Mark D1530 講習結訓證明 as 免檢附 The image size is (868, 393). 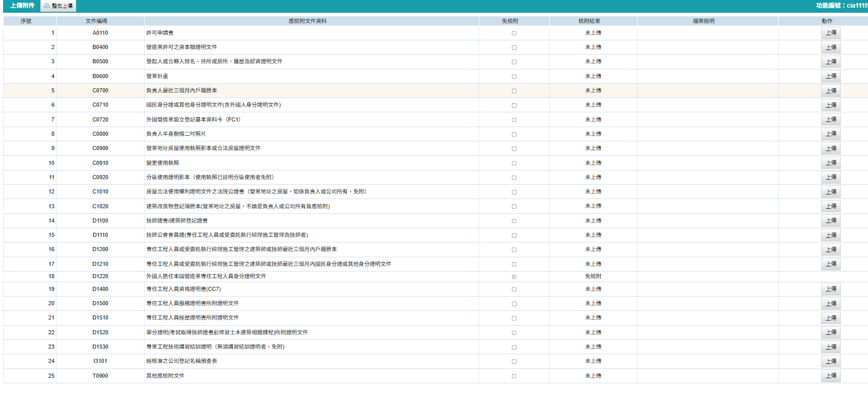[514, 347]
